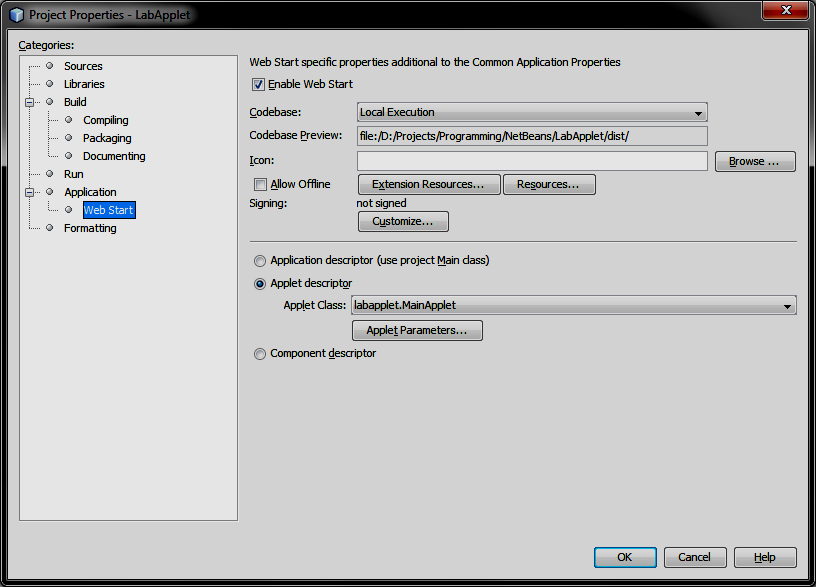Open the Applet Class dropdown
This screenshot has width=816, height=587.
(x=573, y=305)
